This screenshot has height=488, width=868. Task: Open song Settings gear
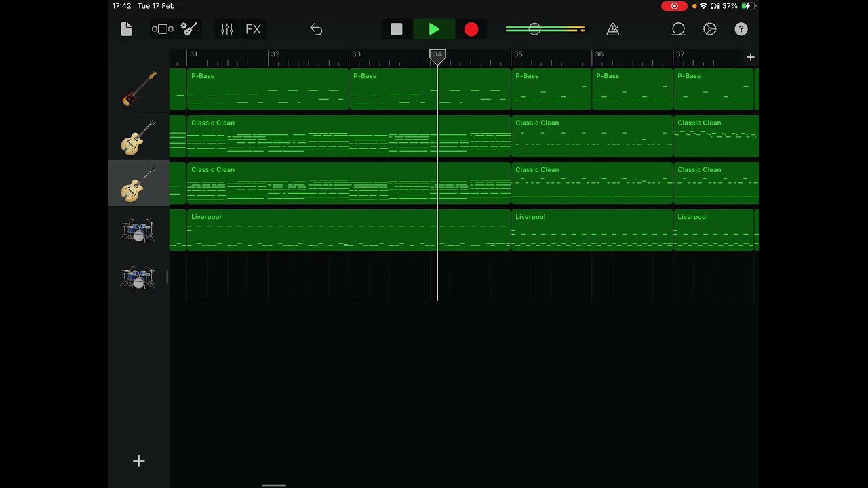[x=710, y=29]
